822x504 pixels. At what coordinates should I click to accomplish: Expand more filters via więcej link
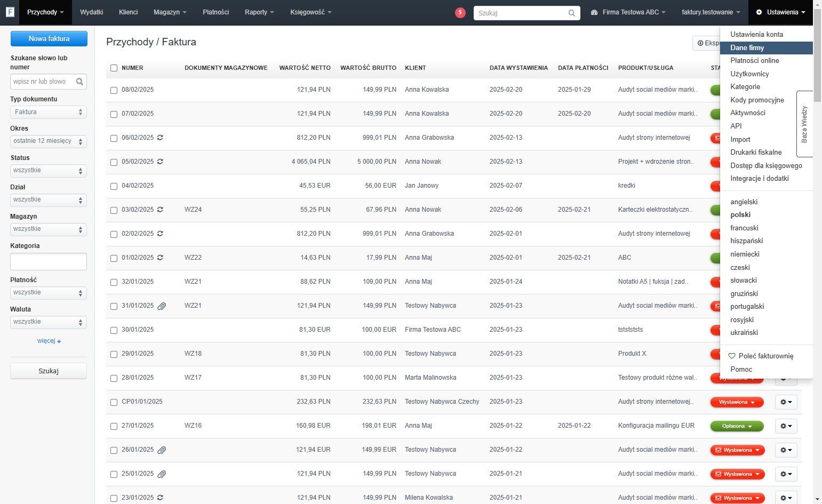click(49, 341)
